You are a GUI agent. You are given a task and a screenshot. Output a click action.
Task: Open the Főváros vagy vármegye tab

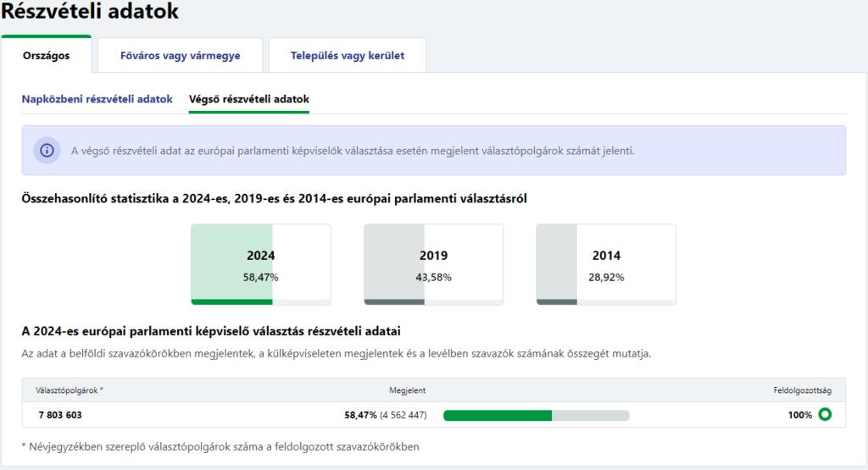179,56
